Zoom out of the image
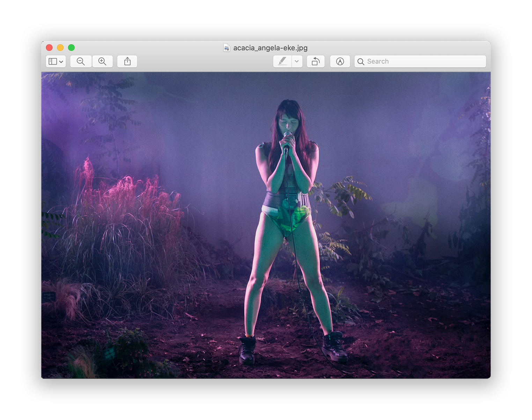 [81, 61]
